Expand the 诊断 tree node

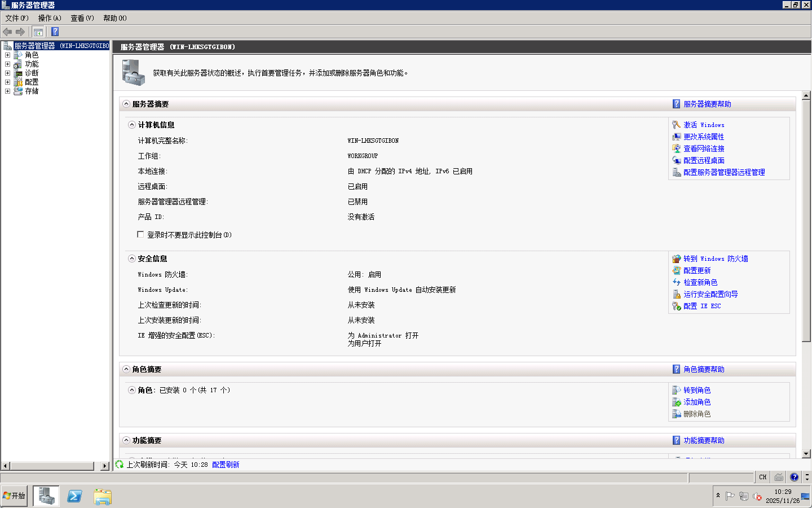pyautogui.click(x=7, y=73)
